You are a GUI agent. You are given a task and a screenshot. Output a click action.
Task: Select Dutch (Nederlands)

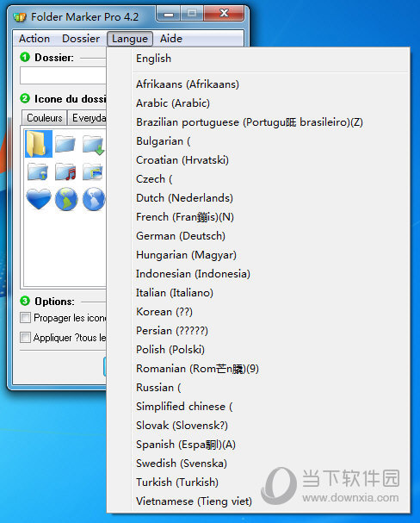click(x=258, y=198)
